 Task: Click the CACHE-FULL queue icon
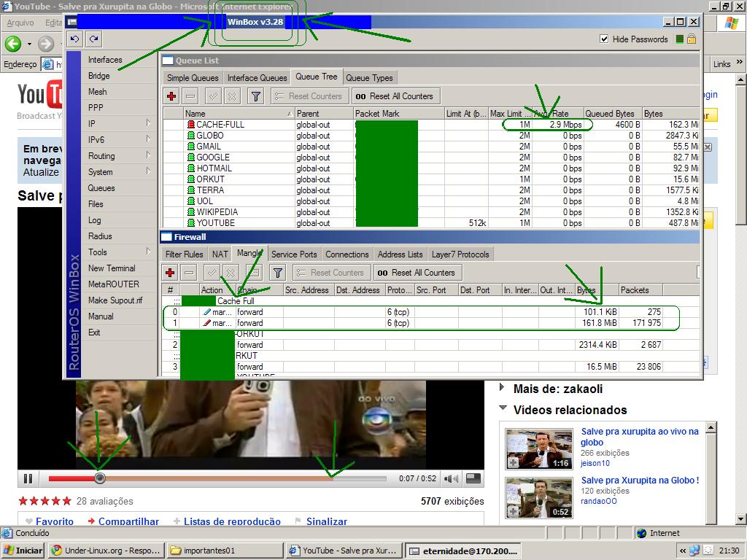click(191, 124)
